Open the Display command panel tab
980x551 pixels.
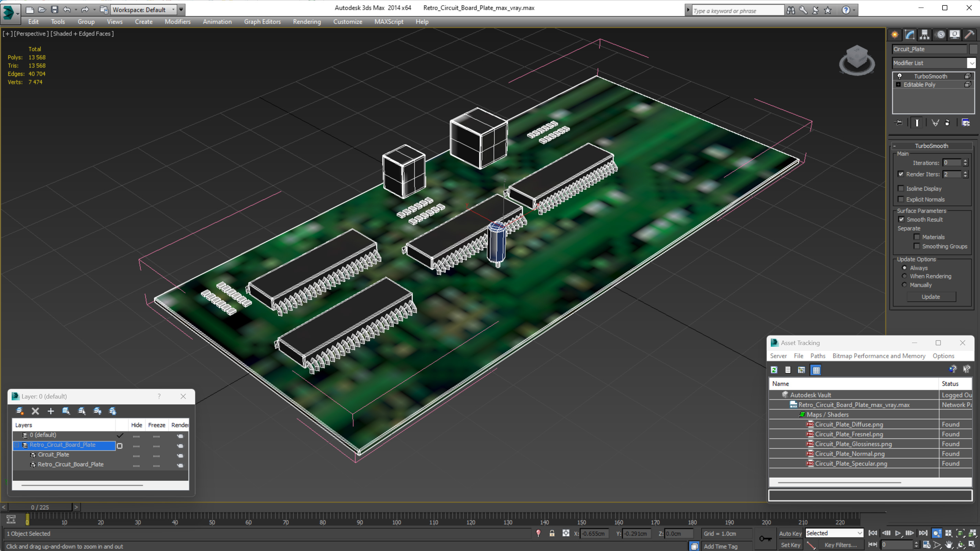click(x=955, y=35)
